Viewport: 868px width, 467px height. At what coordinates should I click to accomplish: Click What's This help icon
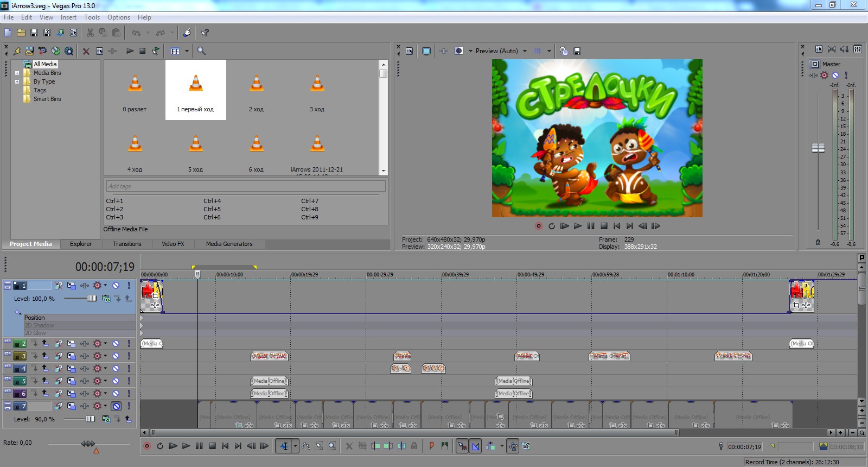coord(205,33)
